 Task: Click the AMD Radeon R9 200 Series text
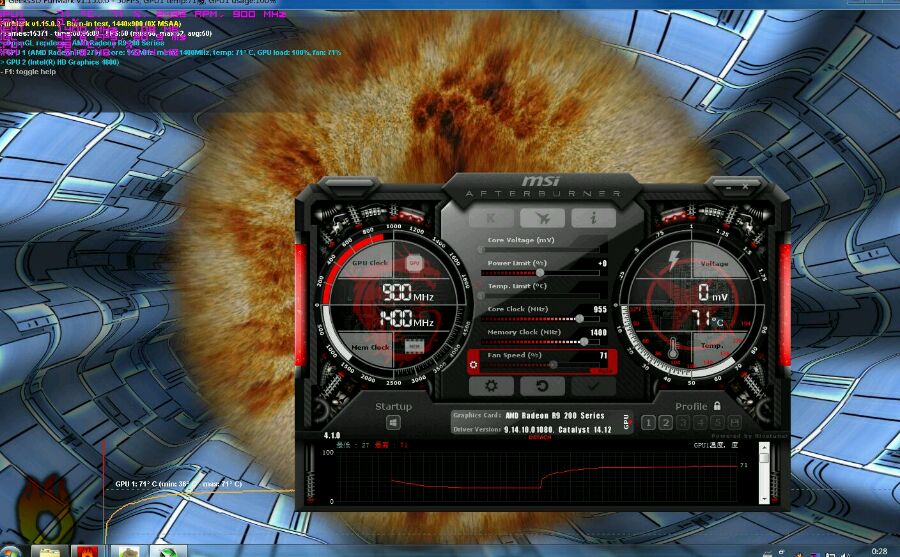pos(554,415)
